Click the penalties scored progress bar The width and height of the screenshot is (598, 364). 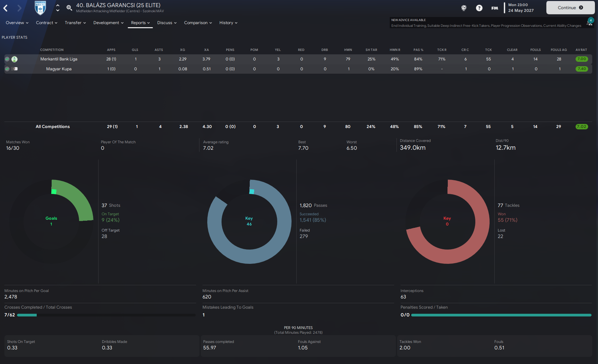tap(501, 315)
